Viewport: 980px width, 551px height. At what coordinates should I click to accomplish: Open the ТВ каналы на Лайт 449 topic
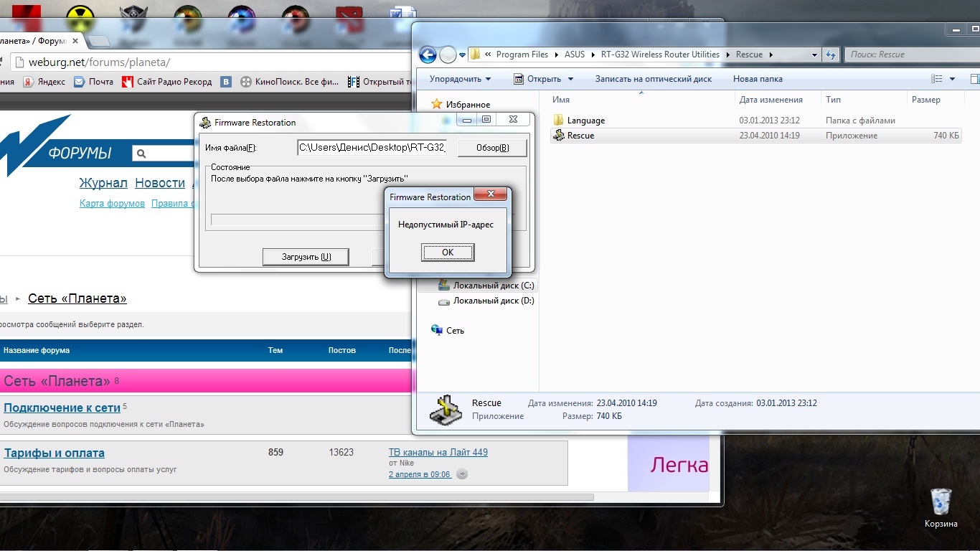point(438,452)
